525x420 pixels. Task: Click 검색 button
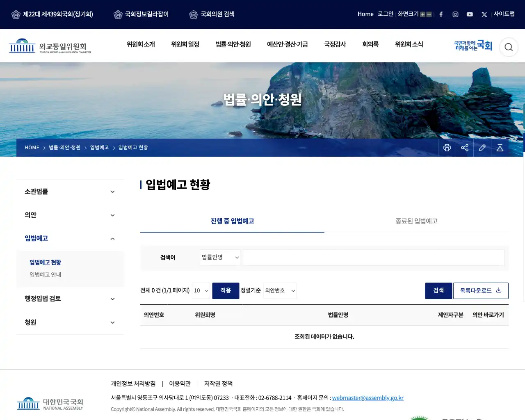coord(438,290)
